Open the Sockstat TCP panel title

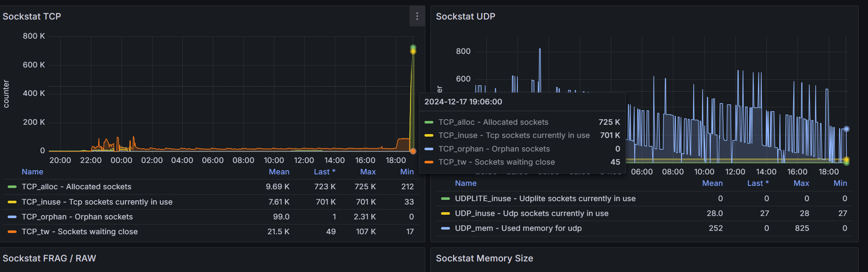(32, 17)
